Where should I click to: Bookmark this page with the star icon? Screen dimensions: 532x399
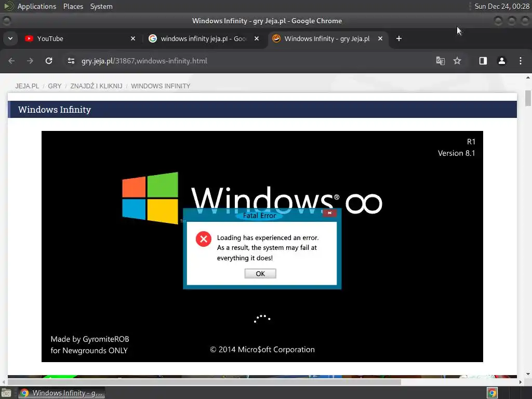point(457,61)
